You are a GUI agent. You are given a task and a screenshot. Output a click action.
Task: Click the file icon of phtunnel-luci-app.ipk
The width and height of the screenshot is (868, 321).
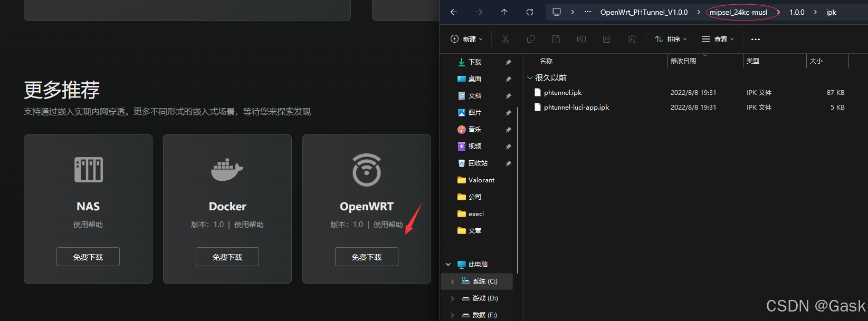[x=538, y=107]
